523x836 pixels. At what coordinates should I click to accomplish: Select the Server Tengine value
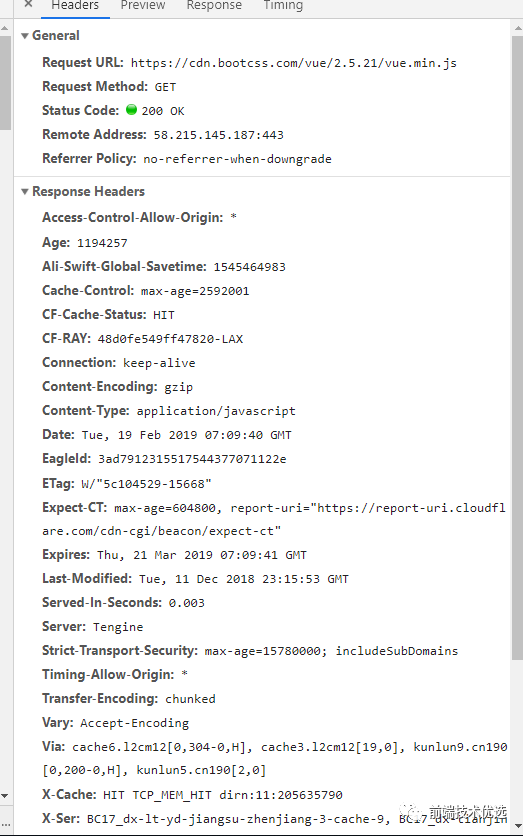(x=118, y=627)
